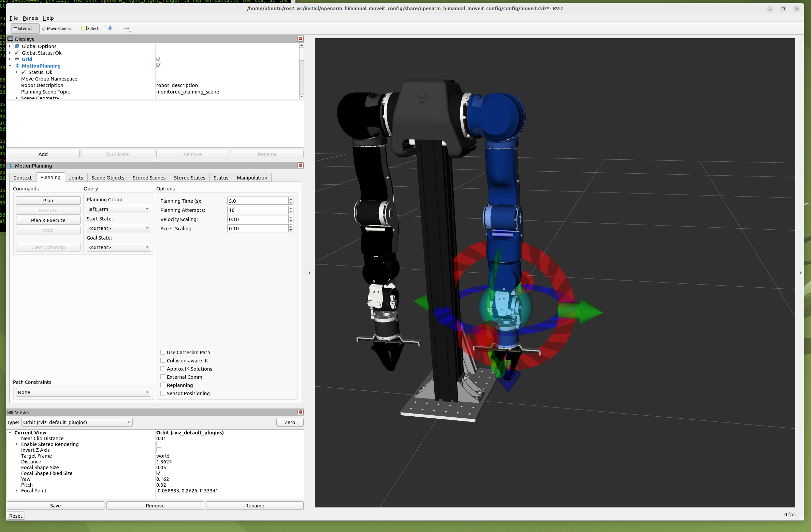811x532 pixels.
Task: Click the Zero view button
Action: [x=290, y=422]
